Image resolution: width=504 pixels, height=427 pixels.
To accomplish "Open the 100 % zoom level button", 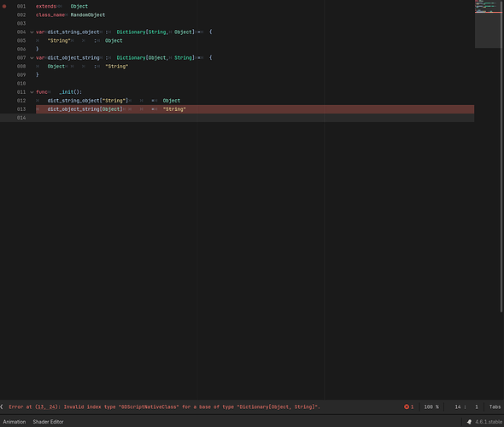I will [x=431, y=407].
